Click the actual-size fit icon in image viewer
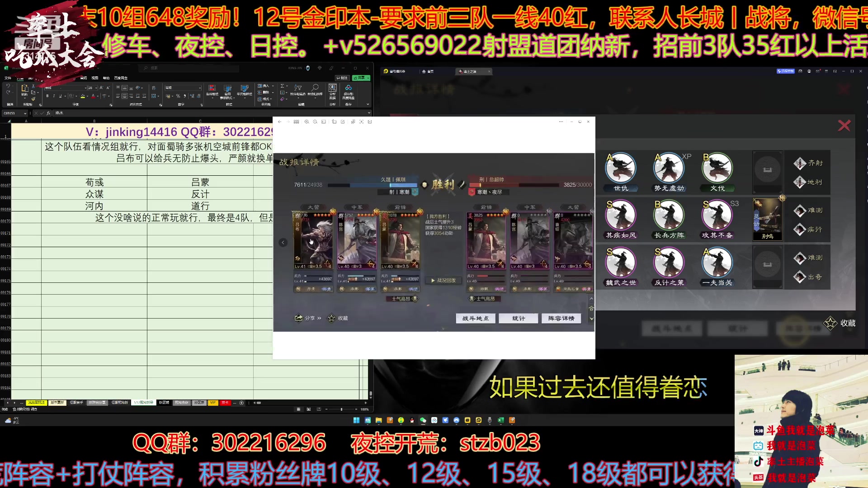868x488 pixels. coord(323,122)
